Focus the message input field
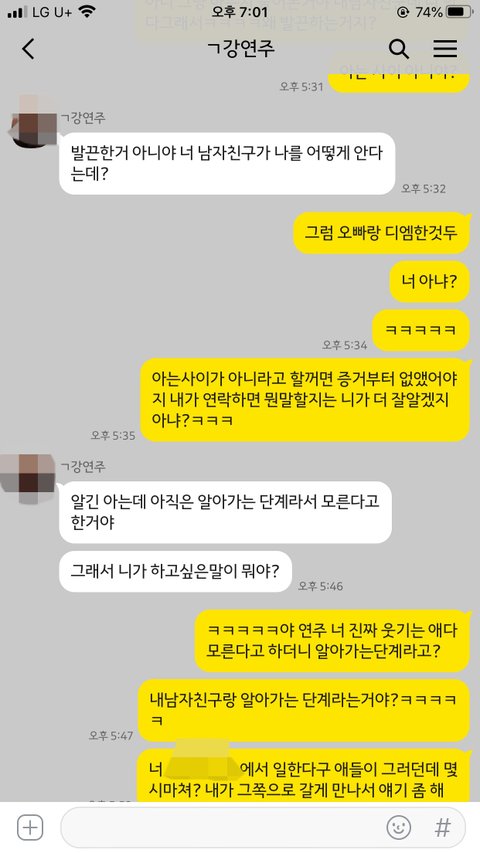The height and width of the screenshot is (853, 480). (x=263, y=827)
